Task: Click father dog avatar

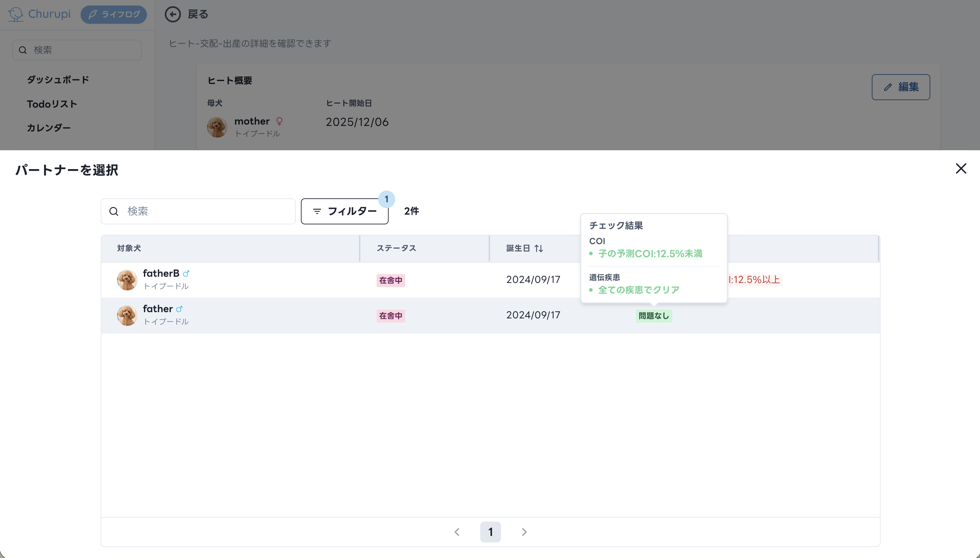Action: coord(127,315)
